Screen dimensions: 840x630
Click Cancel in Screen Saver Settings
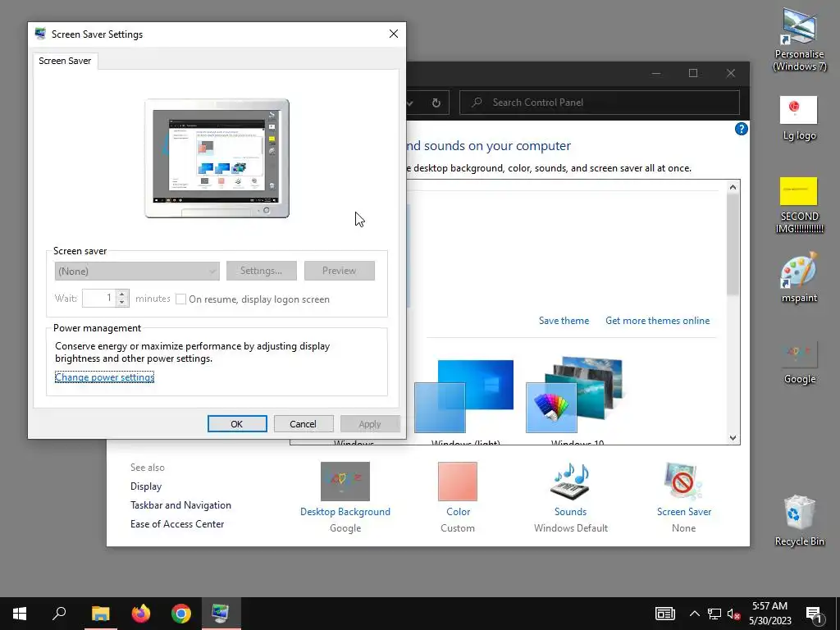click(304, 424)
